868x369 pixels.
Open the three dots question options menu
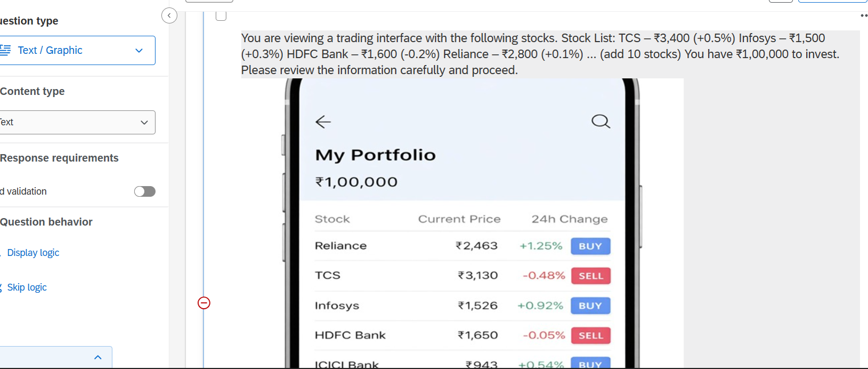863,15
